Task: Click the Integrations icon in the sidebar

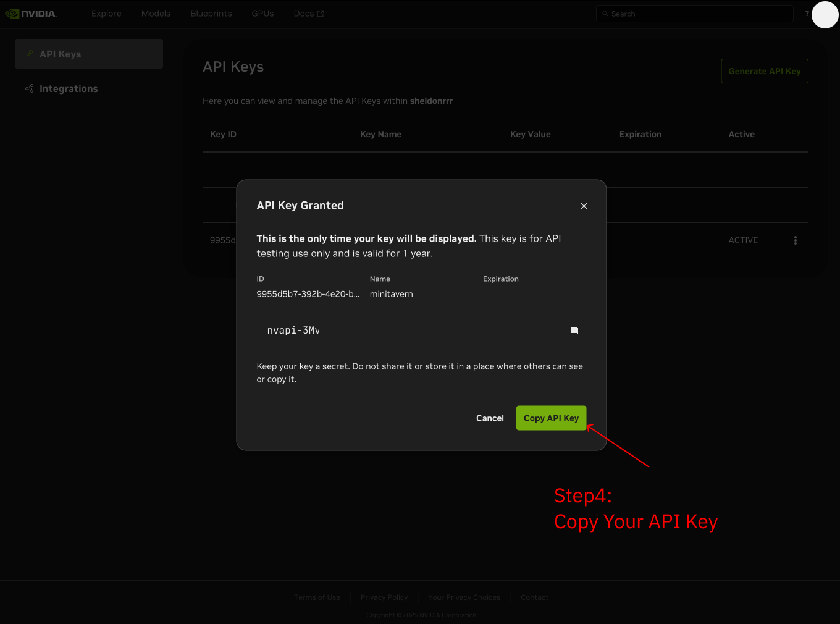Action: [29, 88]
